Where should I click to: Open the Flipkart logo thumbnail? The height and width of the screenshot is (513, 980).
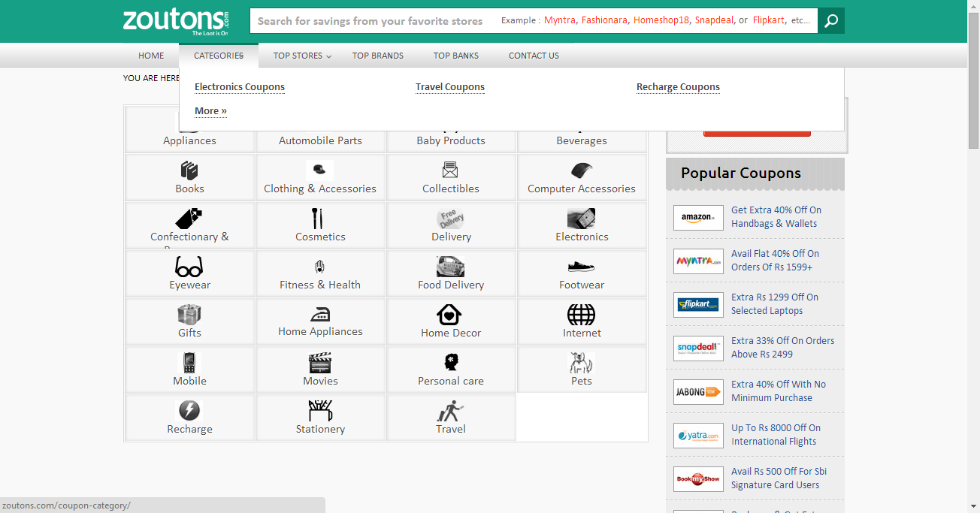[698, 305]
